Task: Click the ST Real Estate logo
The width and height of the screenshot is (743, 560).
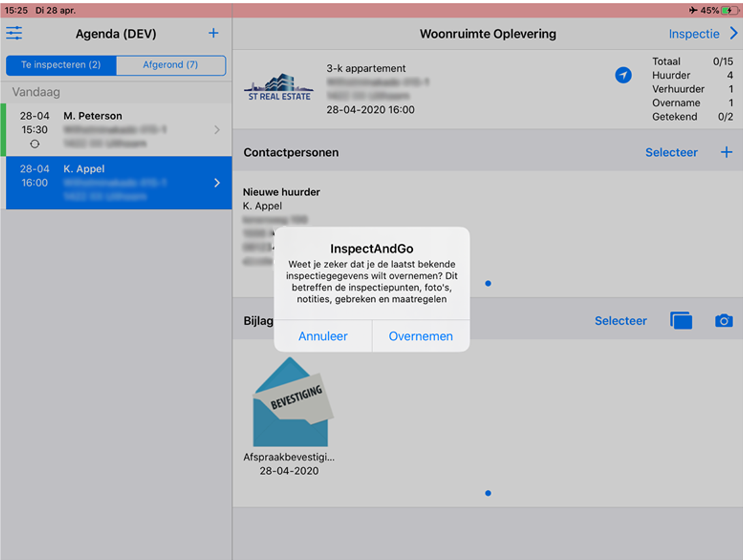Action: click(279, 87)
